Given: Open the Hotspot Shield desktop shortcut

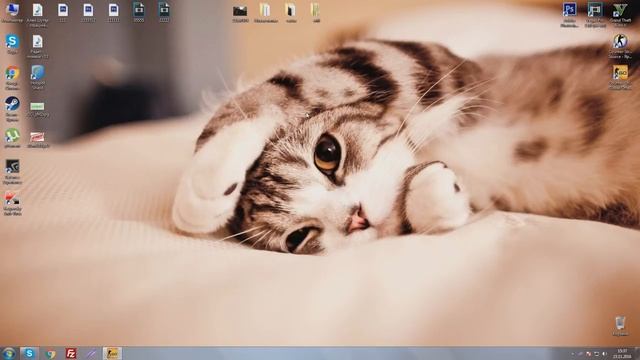Looking at the screenshot, I should (x=38, y=77).
